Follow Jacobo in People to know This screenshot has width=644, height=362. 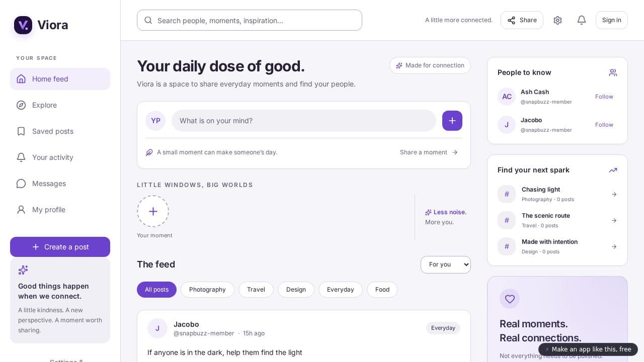[604, 125]
